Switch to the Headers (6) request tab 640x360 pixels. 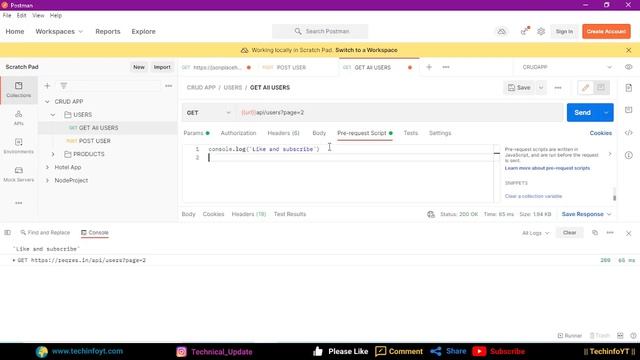coord(283,133)
